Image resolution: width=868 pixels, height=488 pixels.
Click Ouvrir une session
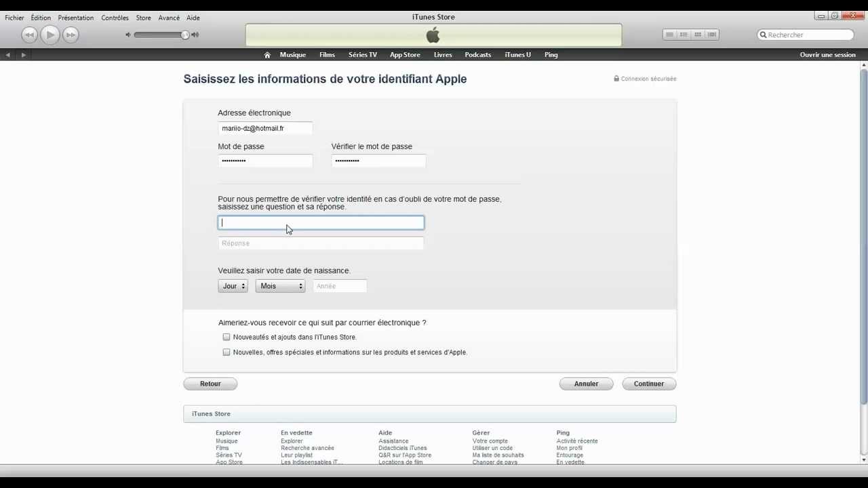pos(828,55)
